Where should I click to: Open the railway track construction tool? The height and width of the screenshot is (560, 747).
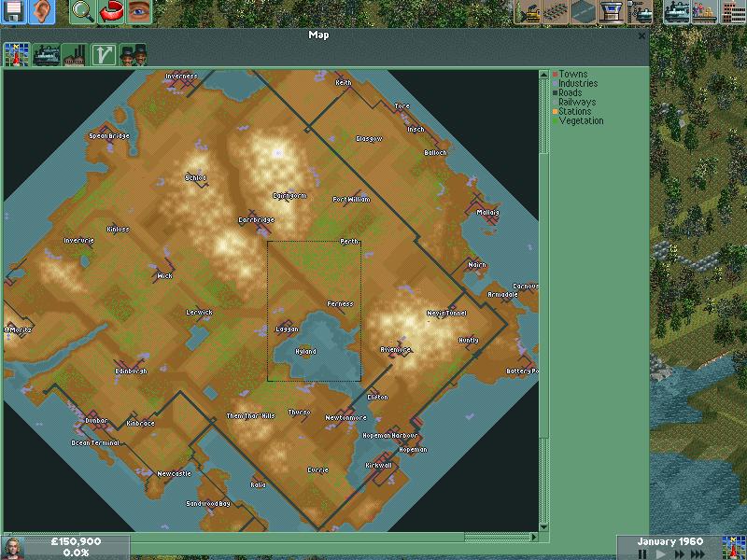point(555,12)
